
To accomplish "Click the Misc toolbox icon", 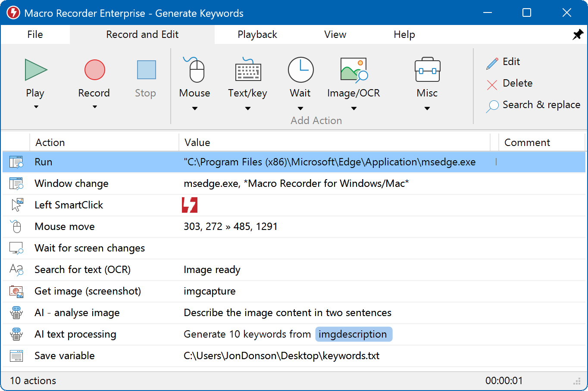I will tap(427, 69).
